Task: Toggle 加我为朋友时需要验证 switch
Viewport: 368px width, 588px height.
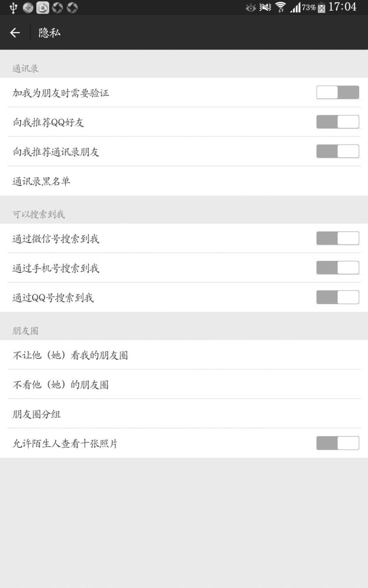Action: [338, 93]
